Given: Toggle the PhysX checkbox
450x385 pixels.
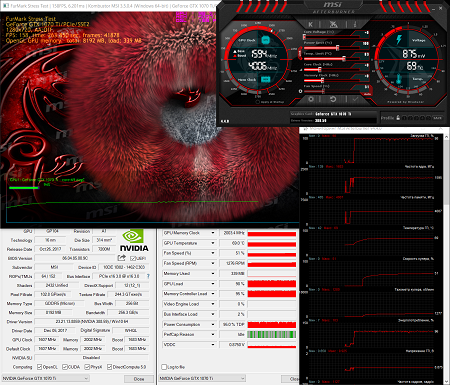Looking at the screenshot, I should tap(87, 367).
